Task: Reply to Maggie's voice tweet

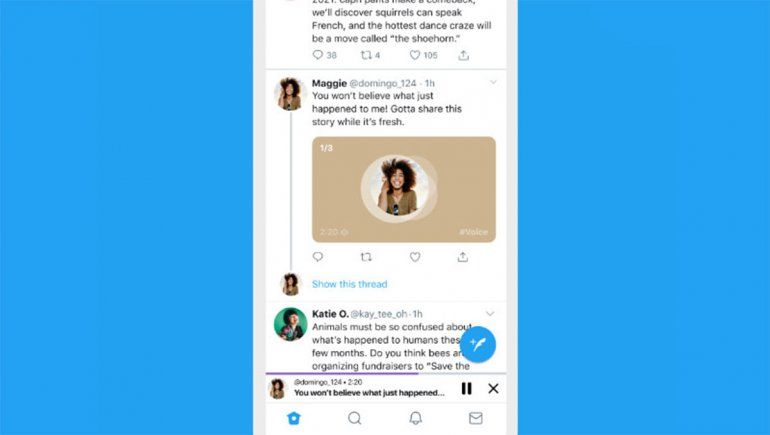Action: (x=318, y=257)
